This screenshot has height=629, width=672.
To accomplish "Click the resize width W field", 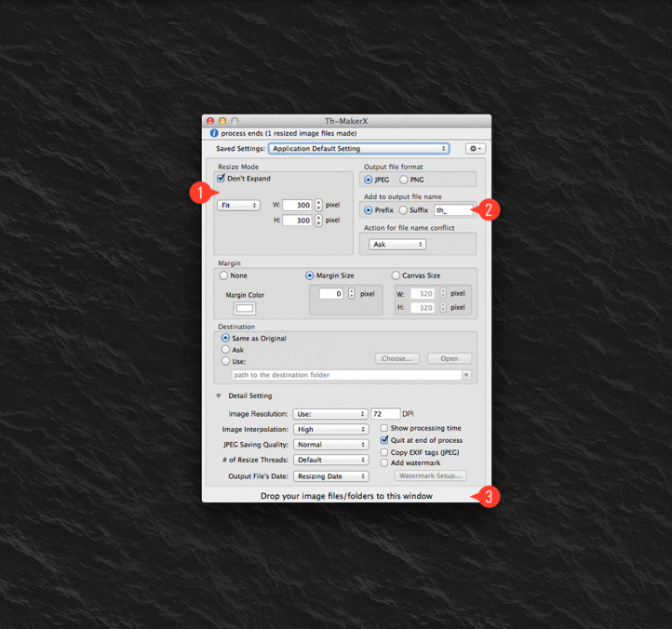I will [x=297, y=206].
